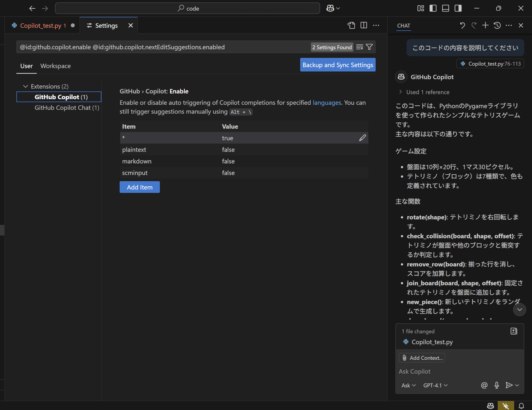Select the CHAT panel tab
532x410 pixels.
pos(403,25)
